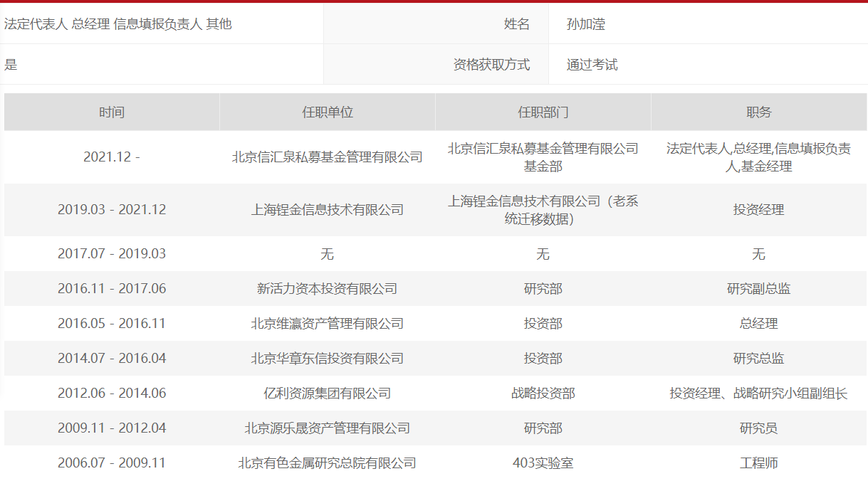Click the date cell 2012.06 - 2014.06
This screenshot has height=486, width=868.
coord(112,393)
